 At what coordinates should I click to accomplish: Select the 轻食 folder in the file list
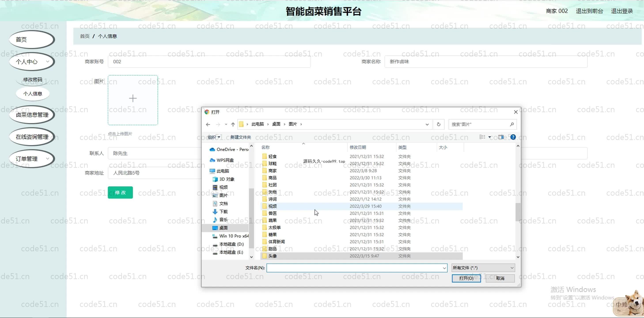(x=362, y=157)
